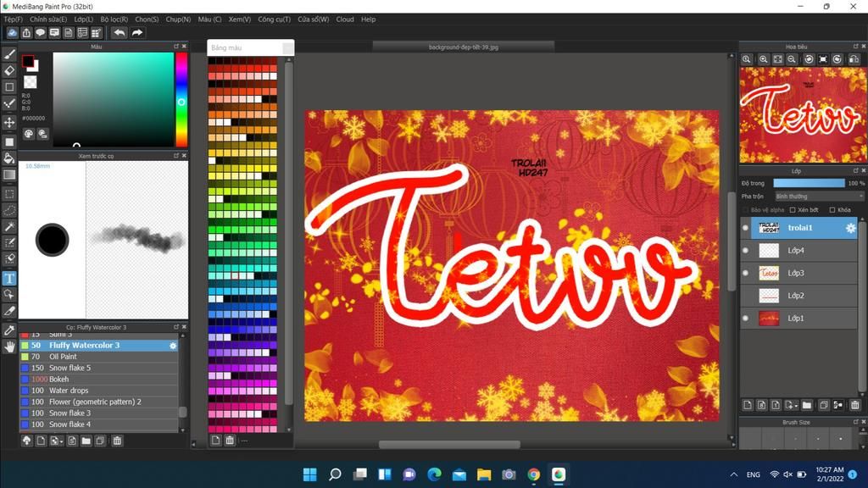Viewport: 868px width, 488px height.
Task: Toggle visibility of trolai1 layer
Action: tap(745, 228)
